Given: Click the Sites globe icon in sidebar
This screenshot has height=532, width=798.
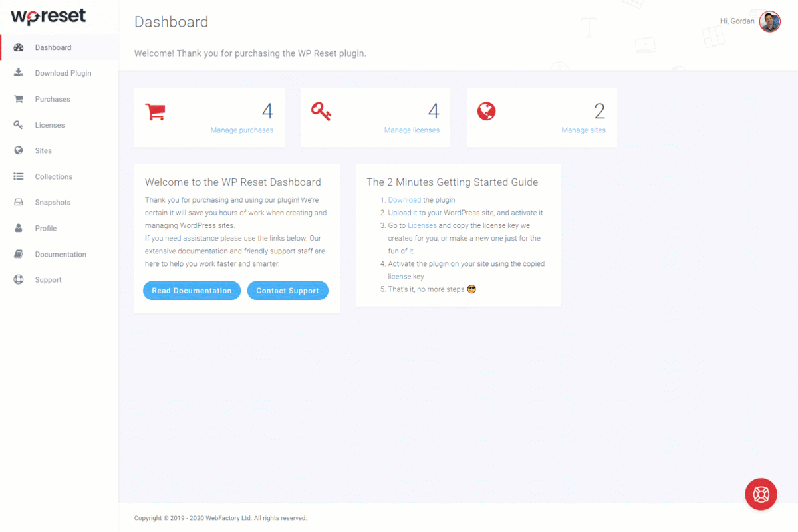Looking at the screenshot, I should coord(19,150).
